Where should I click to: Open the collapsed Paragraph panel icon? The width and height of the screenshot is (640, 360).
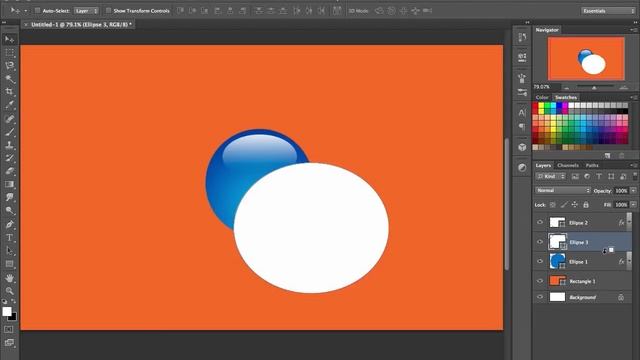click(x=522, y=127)
